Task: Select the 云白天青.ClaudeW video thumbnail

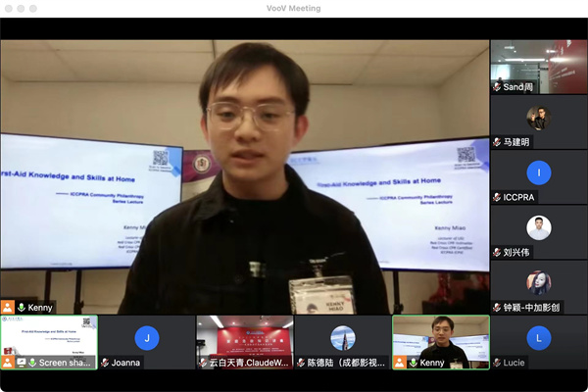Action: (245, 342)
